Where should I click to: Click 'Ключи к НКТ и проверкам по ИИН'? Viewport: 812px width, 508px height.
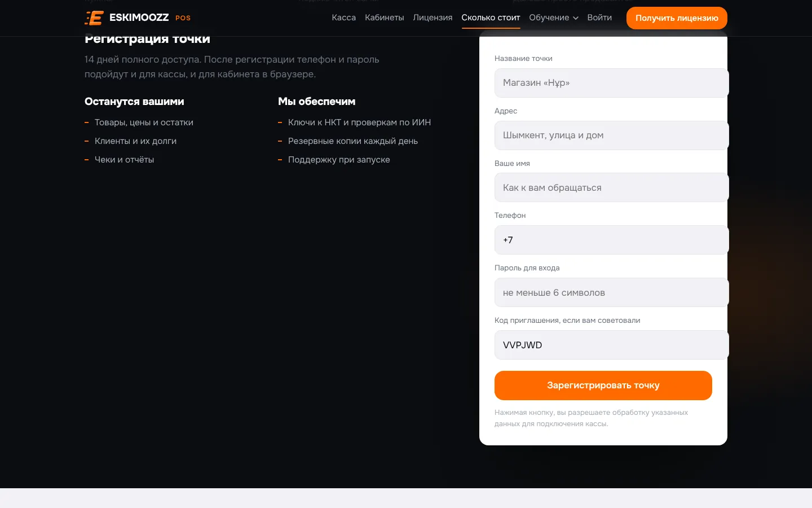(359, 122)
